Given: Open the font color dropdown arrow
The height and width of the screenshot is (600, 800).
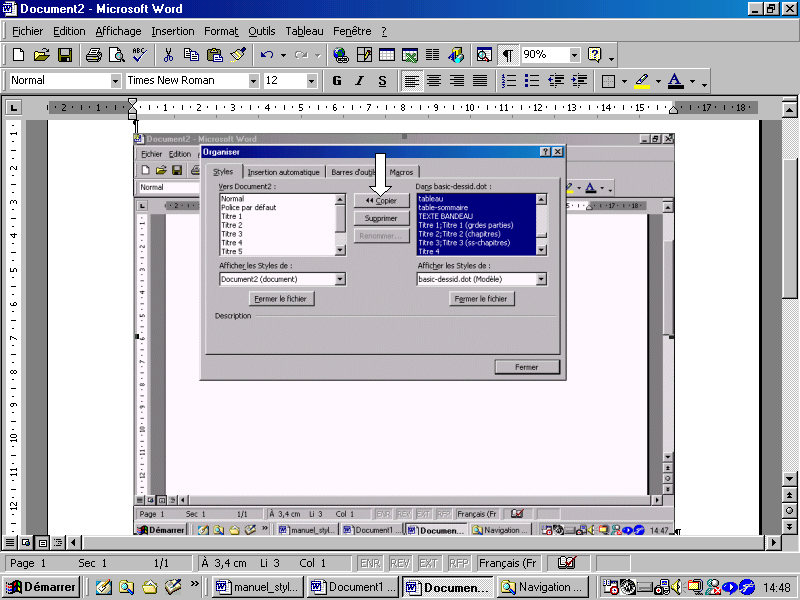Looking at the screenshot, I should pos(692,81).
